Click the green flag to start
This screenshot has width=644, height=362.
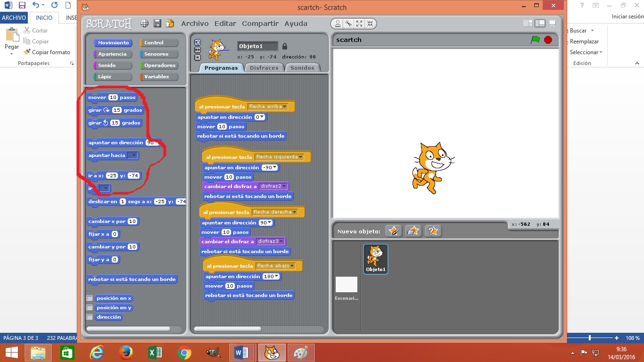tap(536, 40)
